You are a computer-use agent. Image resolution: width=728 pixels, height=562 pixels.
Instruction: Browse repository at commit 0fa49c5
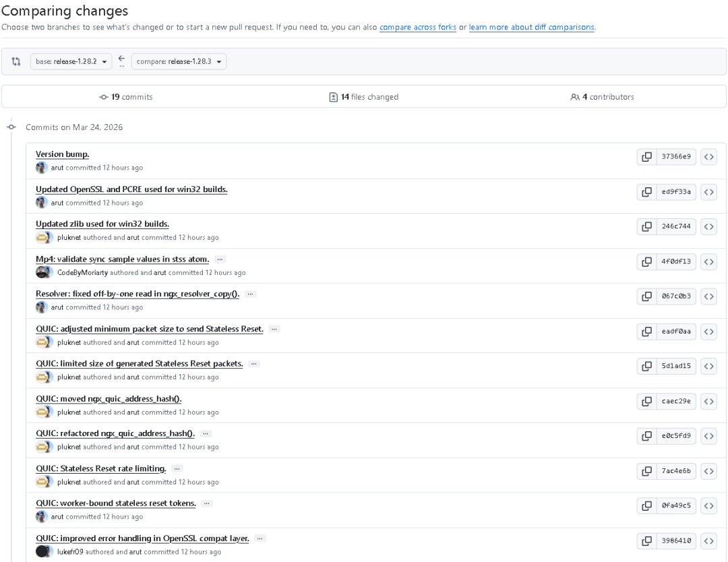click(708, 505)
